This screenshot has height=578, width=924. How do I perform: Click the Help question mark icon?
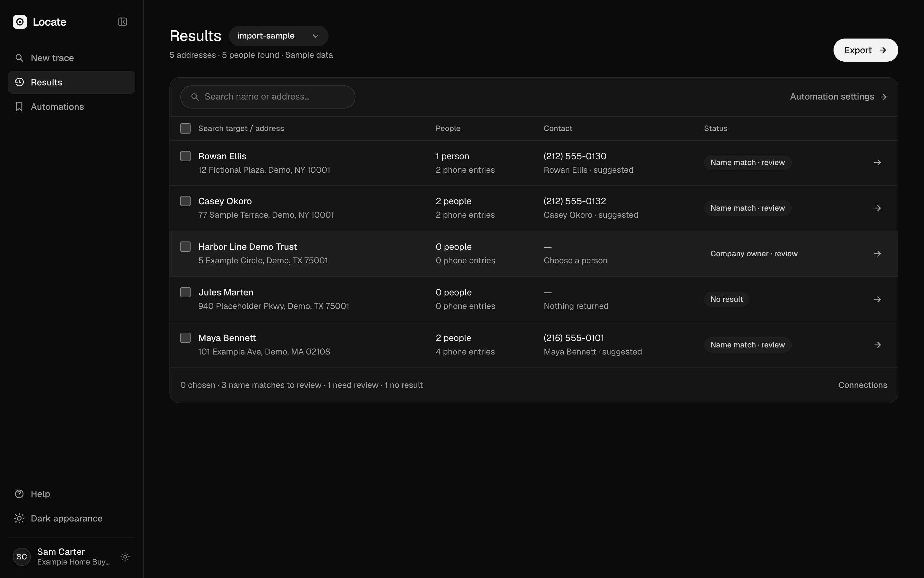tap(19, 494)
